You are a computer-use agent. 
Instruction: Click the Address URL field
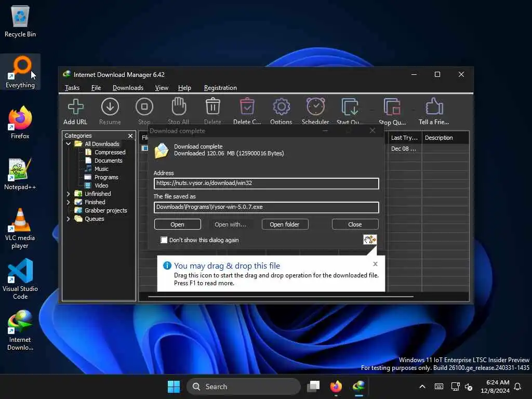click(267, 183)
